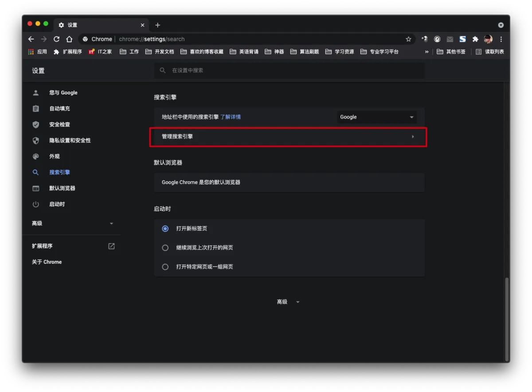Expand 高级 settings at page bottom
This screenshot has height=392, width=532.
click(x=288, y=302)
